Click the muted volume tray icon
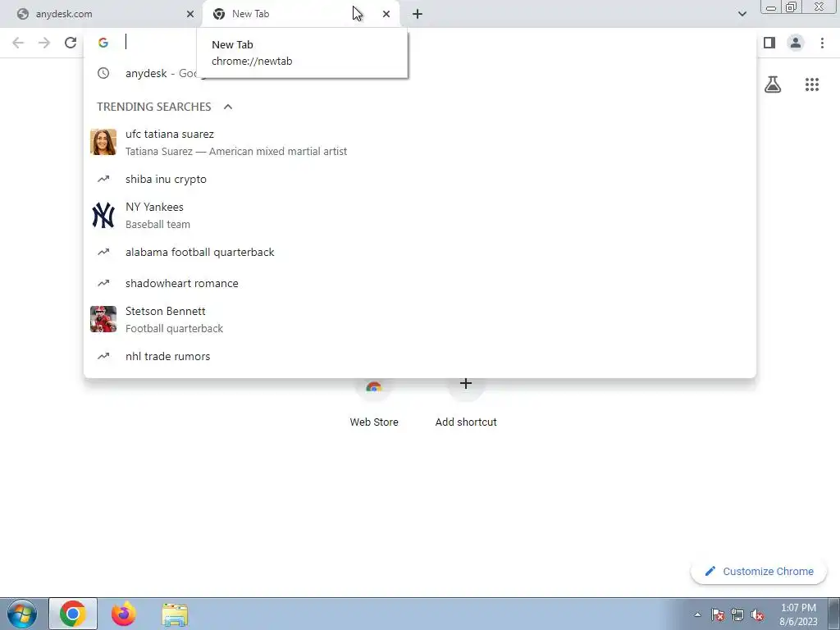The width and height of the screenshot is (840, 630). coord(757,615)
